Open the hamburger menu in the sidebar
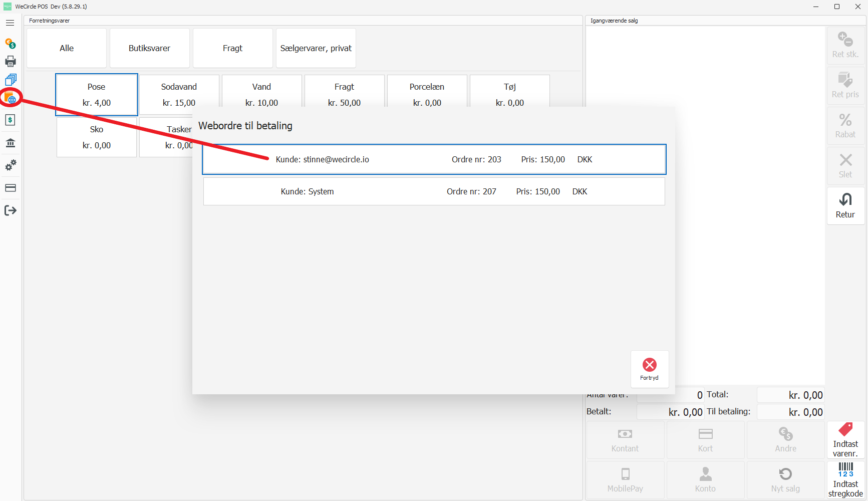Viewport: 868px width, 501px height. click(x=10, y=23)
